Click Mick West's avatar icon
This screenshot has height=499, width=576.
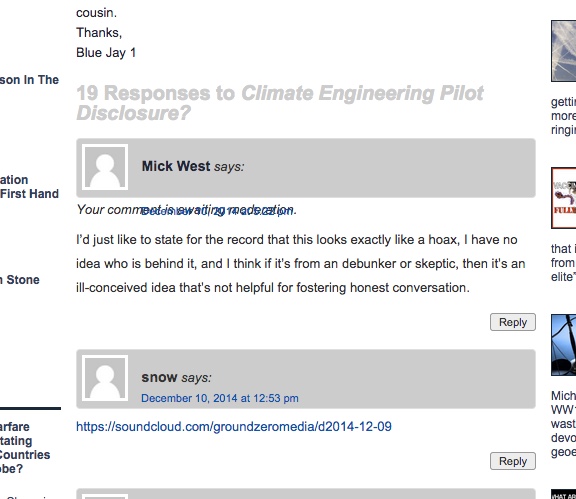tap(105, 167)
